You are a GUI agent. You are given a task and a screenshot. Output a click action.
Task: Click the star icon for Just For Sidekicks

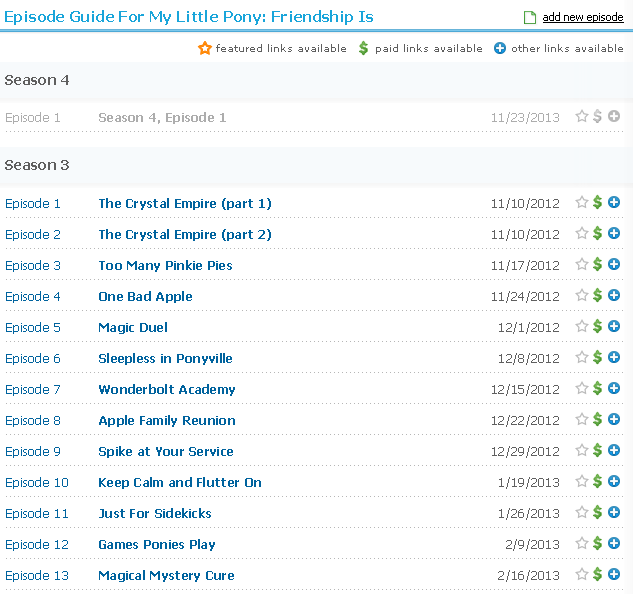click(582, 512)
